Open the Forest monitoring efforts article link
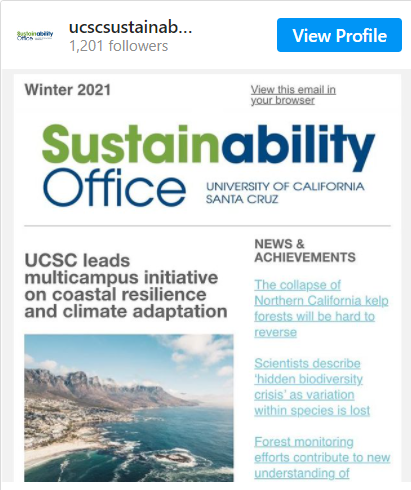Viewport: 411px width, 490px height. click(322, 457)
